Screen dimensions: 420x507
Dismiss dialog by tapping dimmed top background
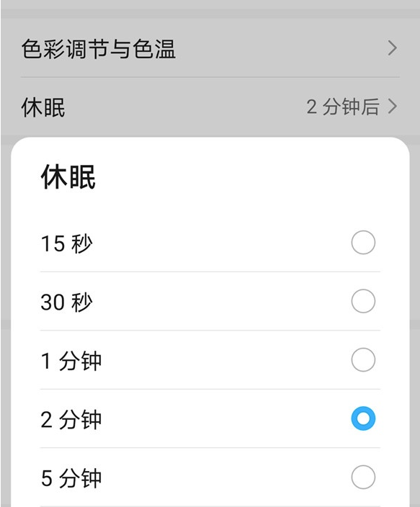(x=210, y=9)
